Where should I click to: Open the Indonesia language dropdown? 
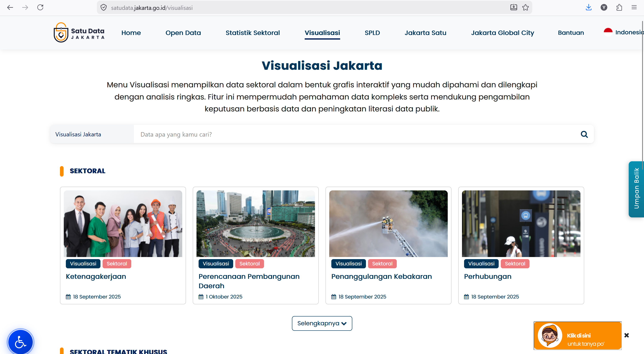point(623,32)
